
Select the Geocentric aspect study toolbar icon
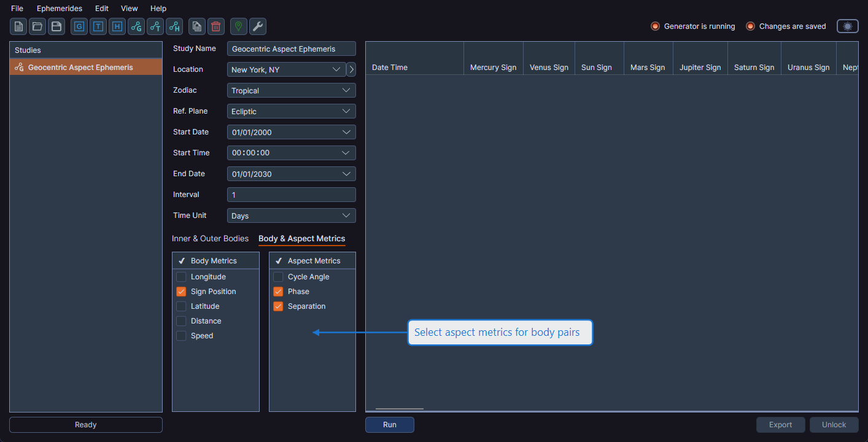pos(136,26)
